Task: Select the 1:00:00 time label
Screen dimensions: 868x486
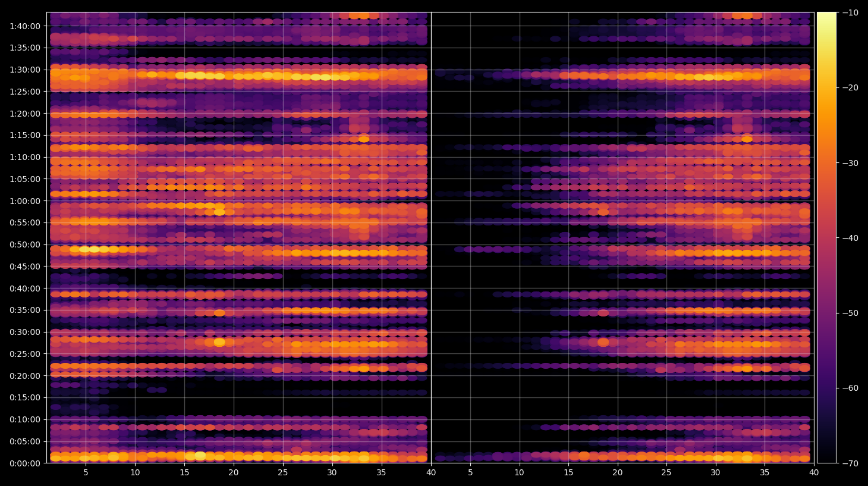Action: pyautogui.click(x=25, y=201)
